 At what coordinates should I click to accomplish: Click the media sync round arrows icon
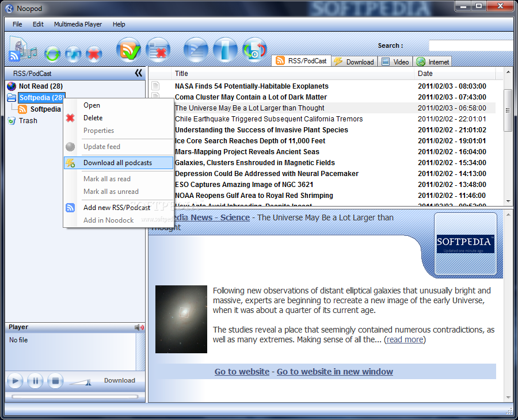[254, 50]
